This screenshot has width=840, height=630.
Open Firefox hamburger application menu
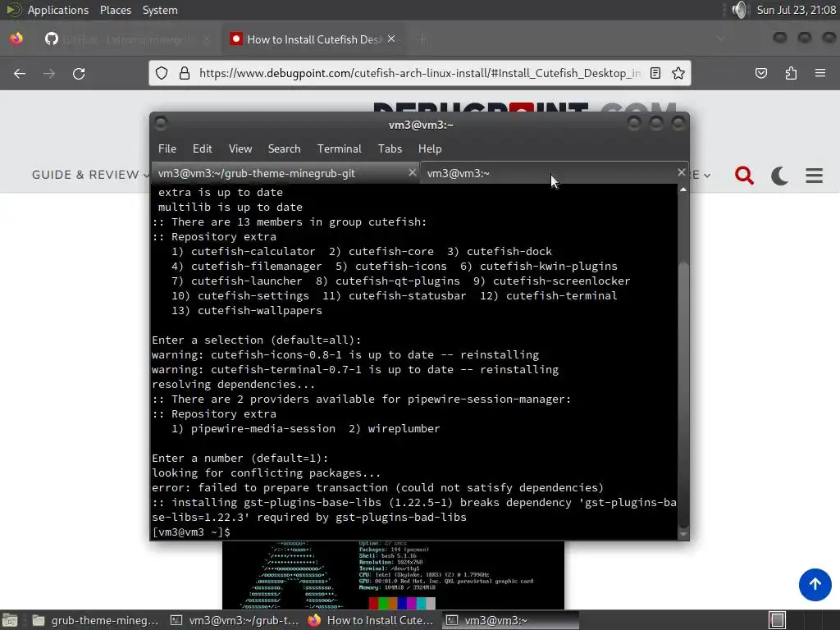coord(820,73)
